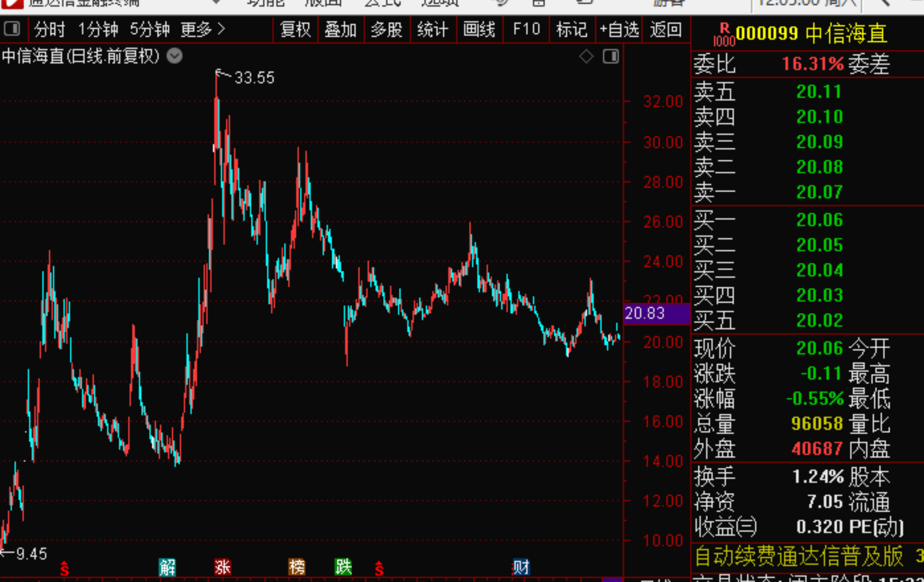Select the 5分钟 period
The width and height of the screenshot is (924, 582).
pyautogui.click(x=150, y=30)
